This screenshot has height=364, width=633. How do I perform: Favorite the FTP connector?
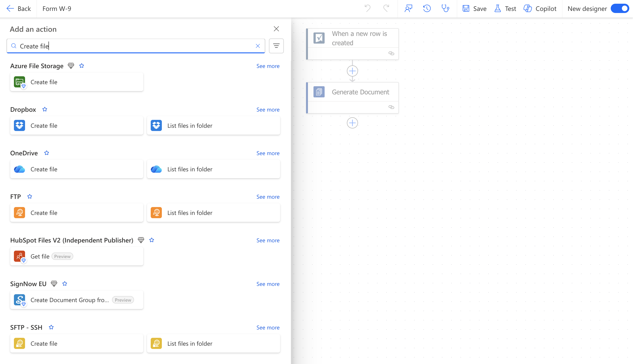tap(29, 197)
